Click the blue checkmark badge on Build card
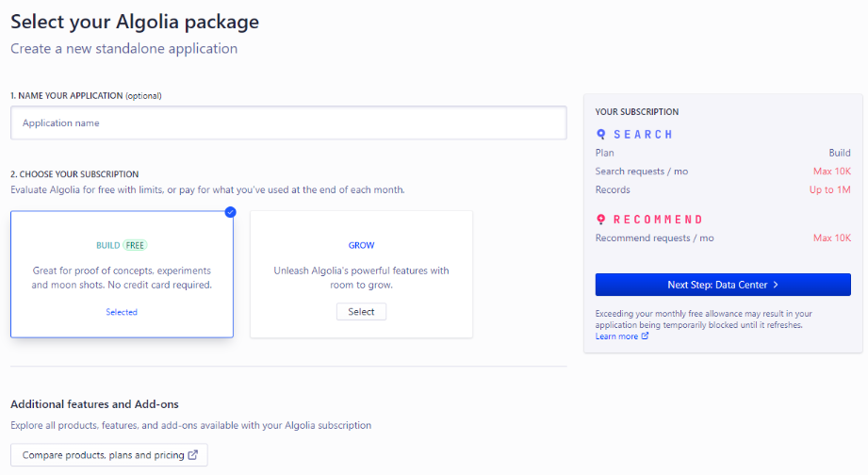Image resolution: width=868 pixels, height=475 pixels. pyautogui.click(x=231, y=212)
